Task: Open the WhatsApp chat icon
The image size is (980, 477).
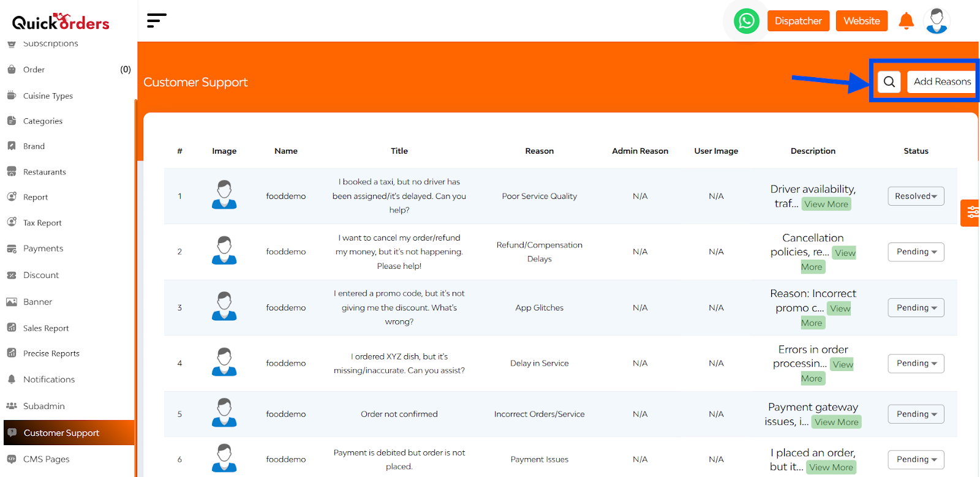Action: [746, 21]
